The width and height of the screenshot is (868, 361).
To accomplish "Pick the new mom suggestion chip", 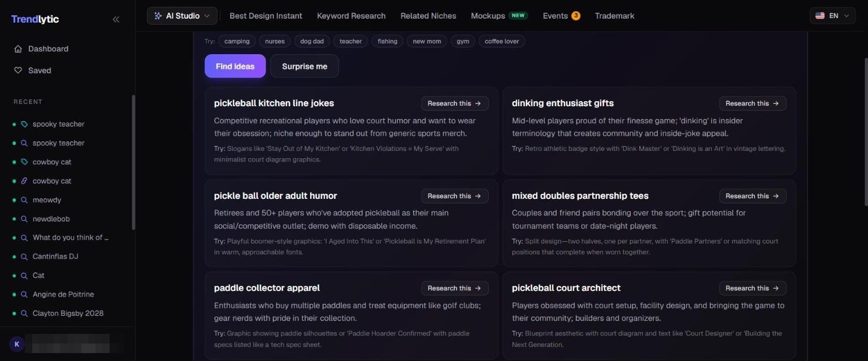I will click(x=427, y=41).
